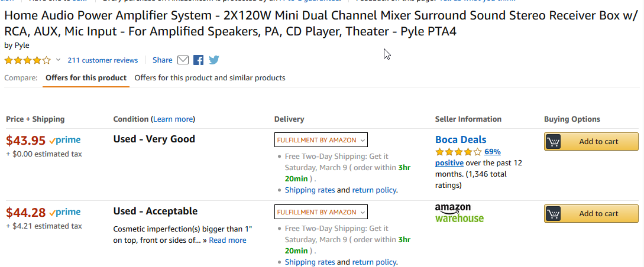Click the star rating next to customer reviews
The height and width of the screenshot is (267, 644).
pyautogui.click(x=28, y=60)
